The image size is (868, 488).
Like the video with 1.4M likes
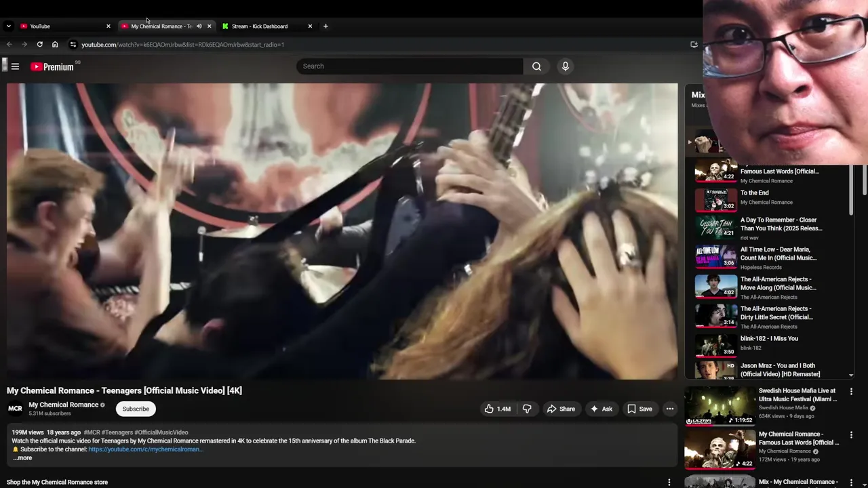click(x=497, y=409)
